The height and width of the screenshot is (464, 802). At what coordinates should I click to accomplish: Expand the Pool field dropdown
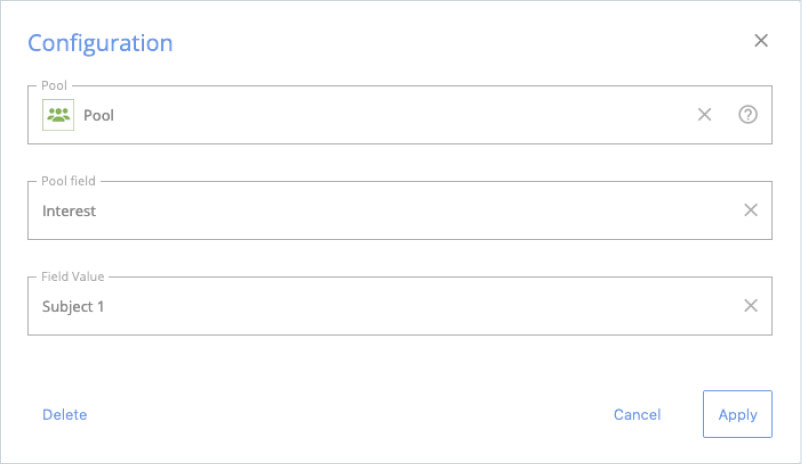pos(399,210)
